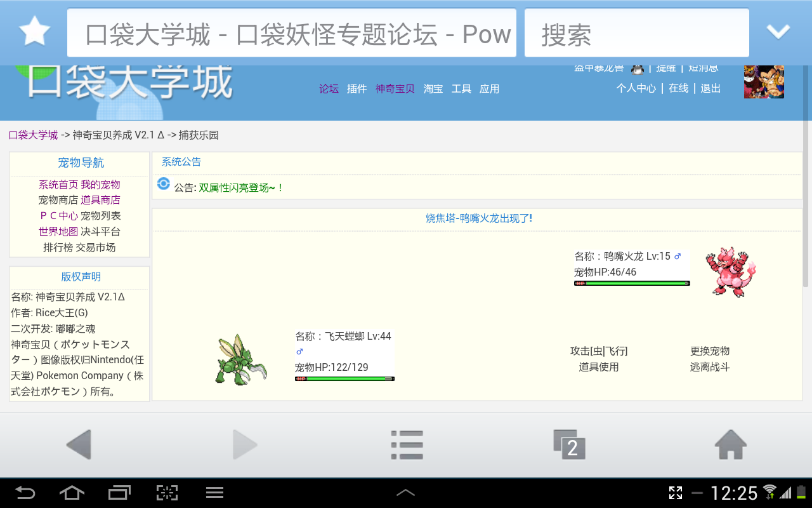Tap the browser forward arrow
The height and width of the screenshot is (508, 812).
[x=245, y=444]
